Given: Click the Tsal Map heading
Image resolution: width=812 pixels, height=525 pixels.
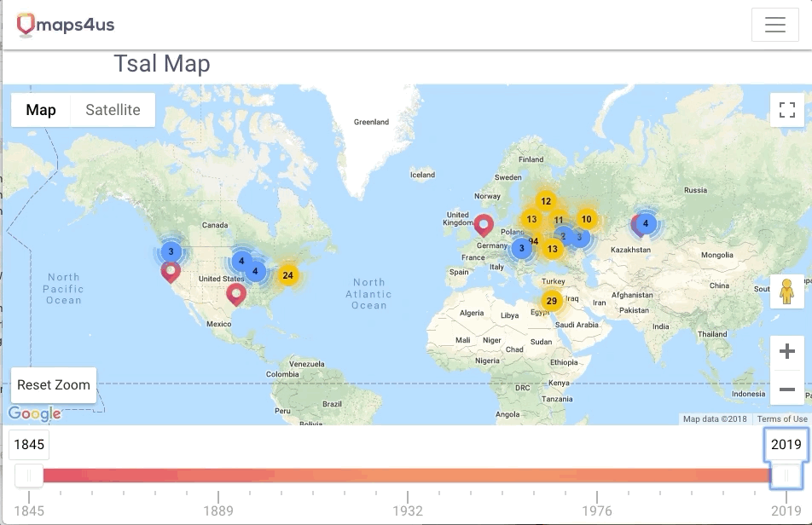Looking at the screenshot, I should (161, 64).
